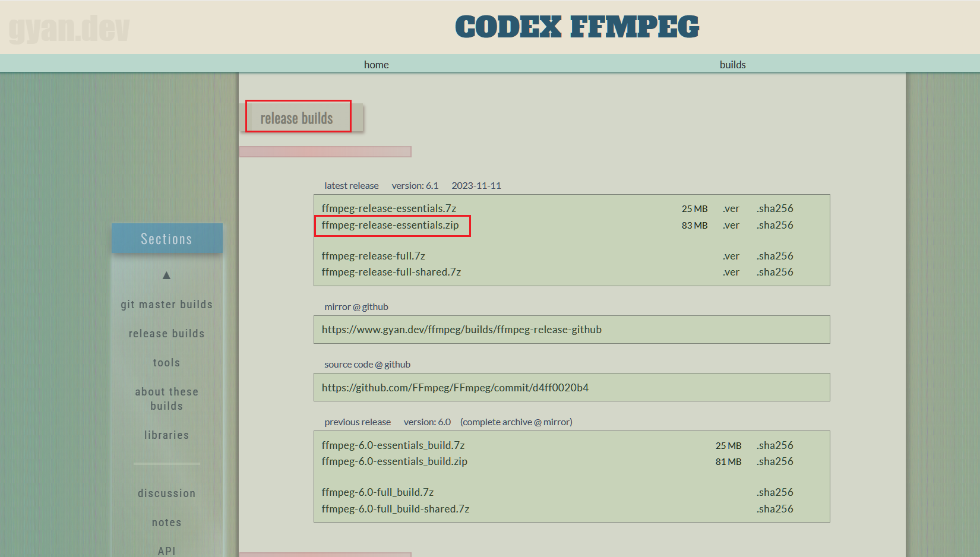Download ffmpeg-6.0-full_build.7z

click(378, 492)
